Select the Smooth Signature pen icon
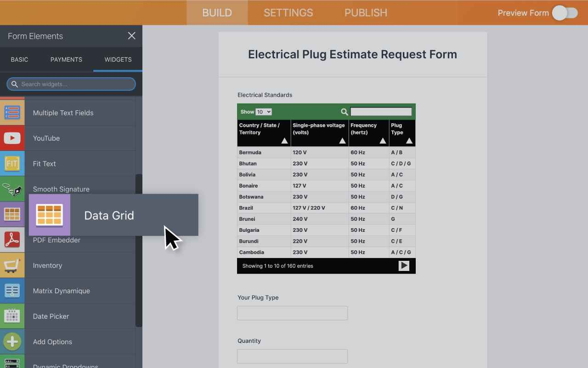This screenshot has height=368, width=588. 12,189
